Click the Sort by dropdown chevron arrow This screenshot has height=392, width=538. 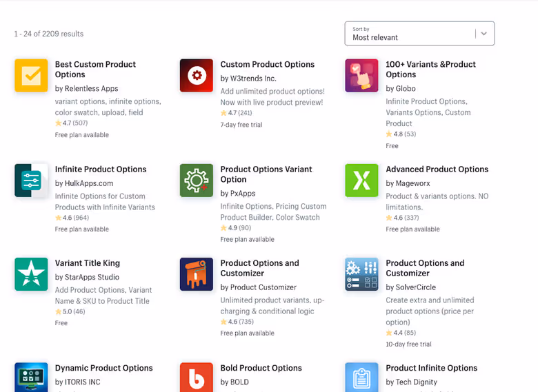point(484,34)
